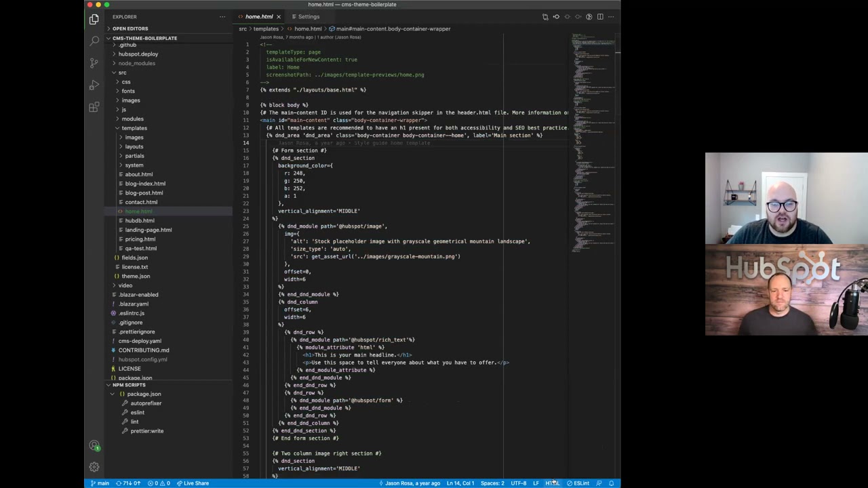
Task: Switch to the Settings tab
Action: click(304, 17)
